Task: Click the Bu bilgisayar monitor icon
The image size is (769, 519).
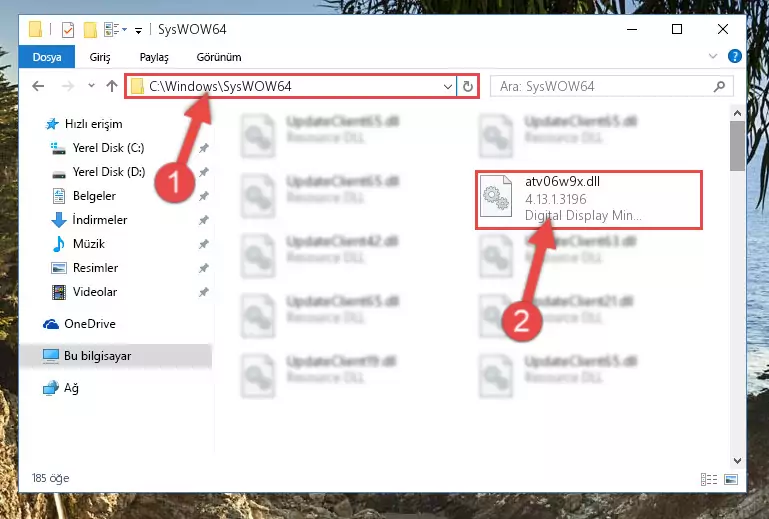Action: pos(51,356)
